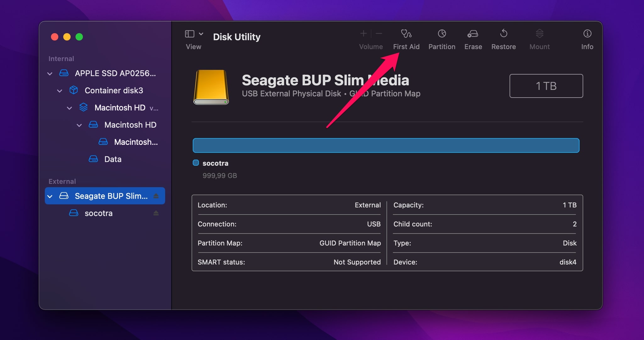Click the remove volume minus button
644x340 pixels.
pos(379,33)
